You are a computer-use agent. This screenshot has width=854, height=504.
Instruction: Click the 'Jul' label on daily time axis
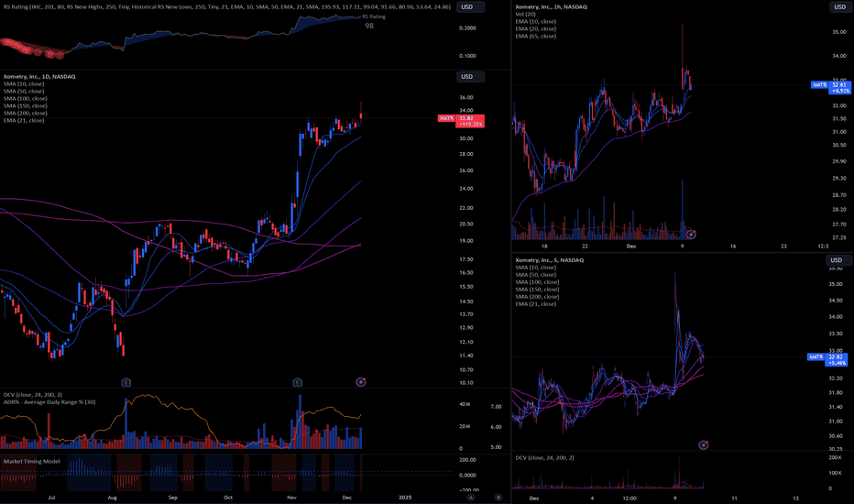(x=51, y=498)
